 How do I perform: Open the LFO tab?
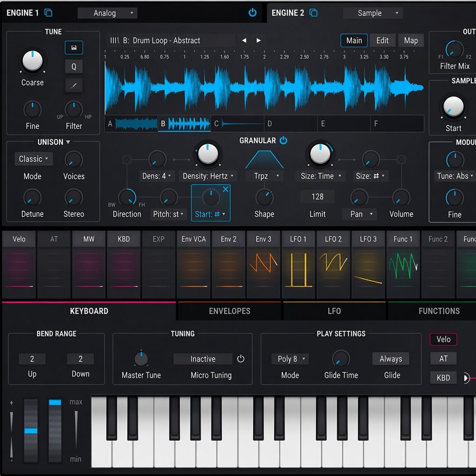point(334,311)
